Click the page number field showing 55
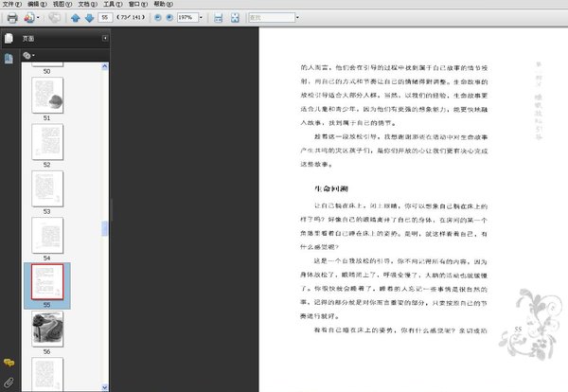Viewport: 568px width, 392px height. tap(105, 17)
